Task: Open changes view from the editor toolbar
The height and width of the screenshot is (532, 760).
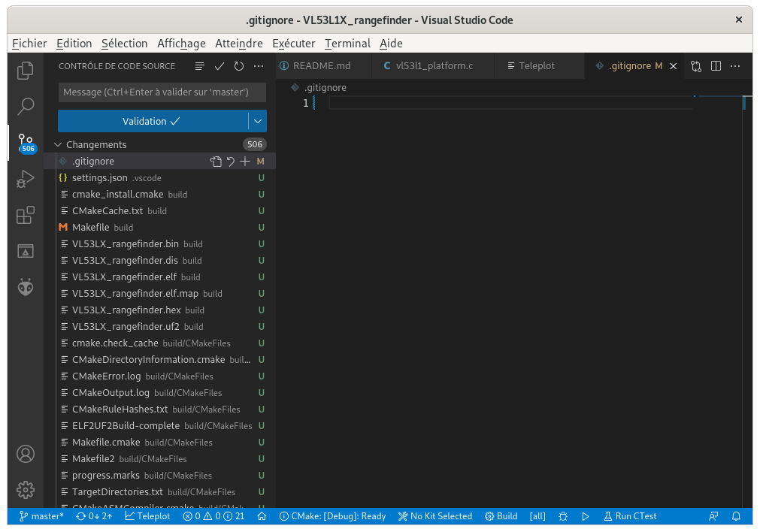Action: pos(696,66)
